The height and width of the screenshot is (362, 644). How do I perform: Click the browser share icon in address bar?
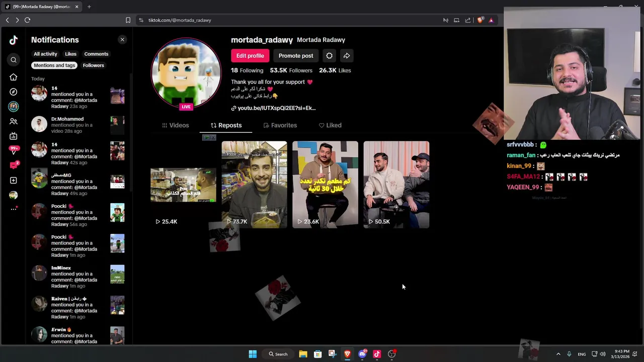pyautogui.click(x=468, y=20)
